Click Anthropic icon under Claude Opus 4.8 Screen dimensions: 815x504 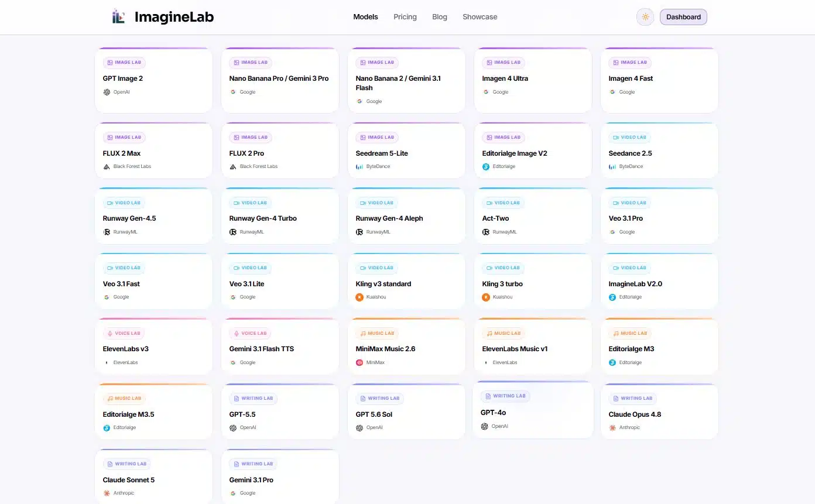[612, 427]
